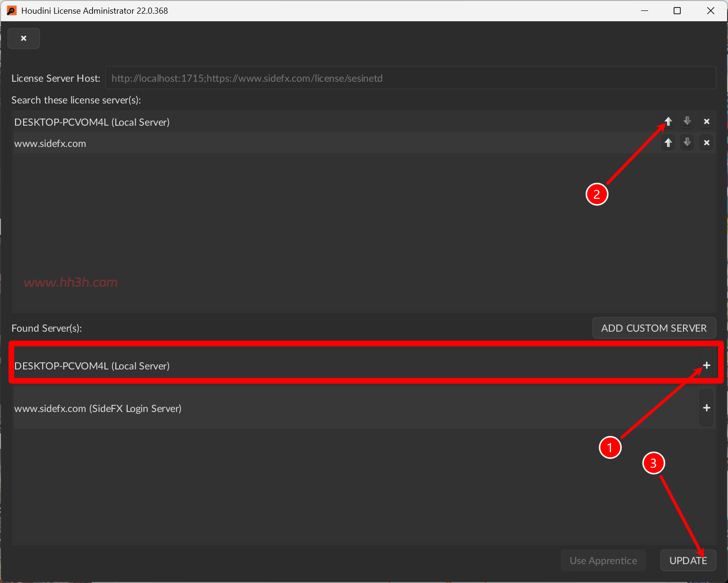The image size is (728, 583).
Task: Move www.sidefx.com down in search list
Action: pos(687,142)
